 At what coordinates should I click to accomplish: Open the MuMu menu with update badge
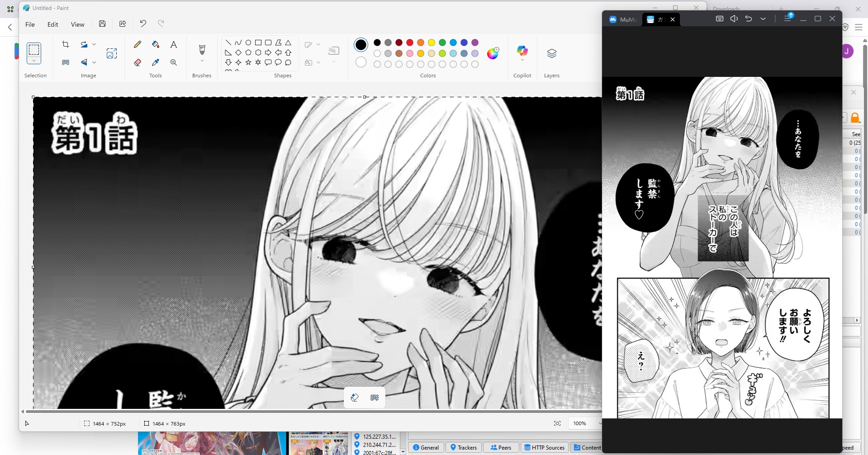tap(788, 18)
